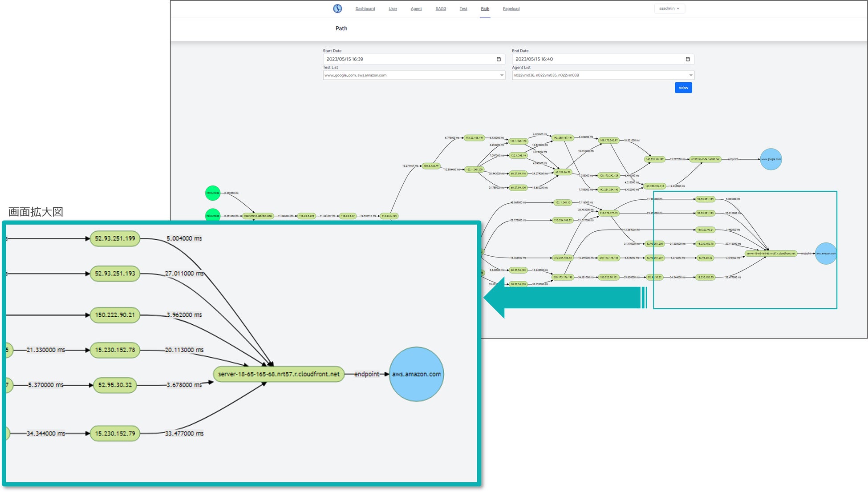The image size is (868, 492).
Task: Click the 142.250.224.213 node
Action: (x=654, y=186)
